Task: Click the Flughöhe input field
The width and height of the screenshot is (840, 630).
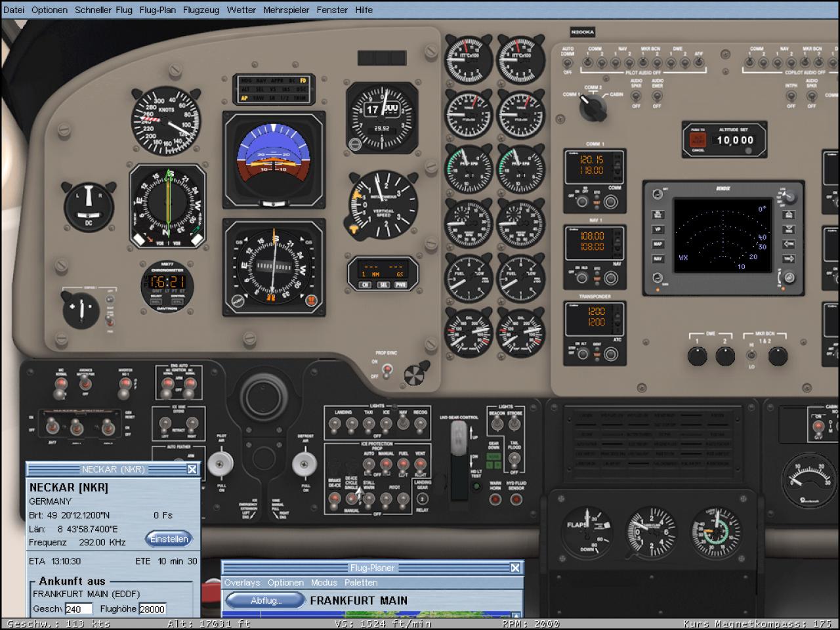Action: click(152, 609)
